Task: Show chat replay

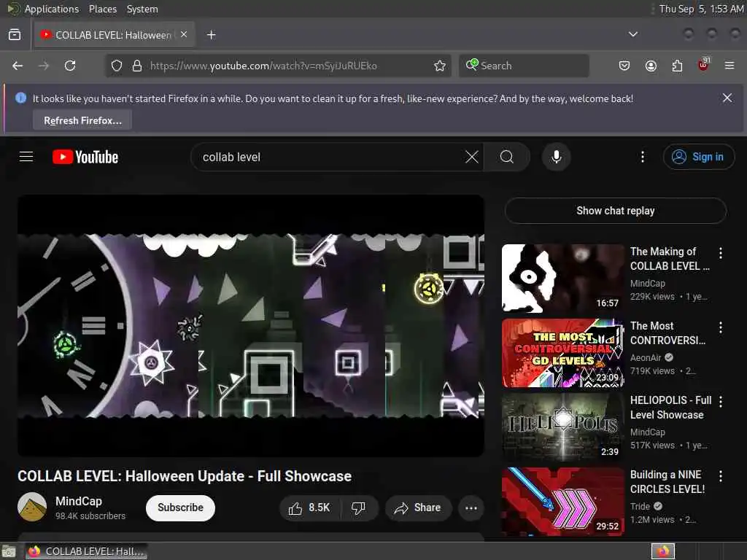Action: (616, 211)
